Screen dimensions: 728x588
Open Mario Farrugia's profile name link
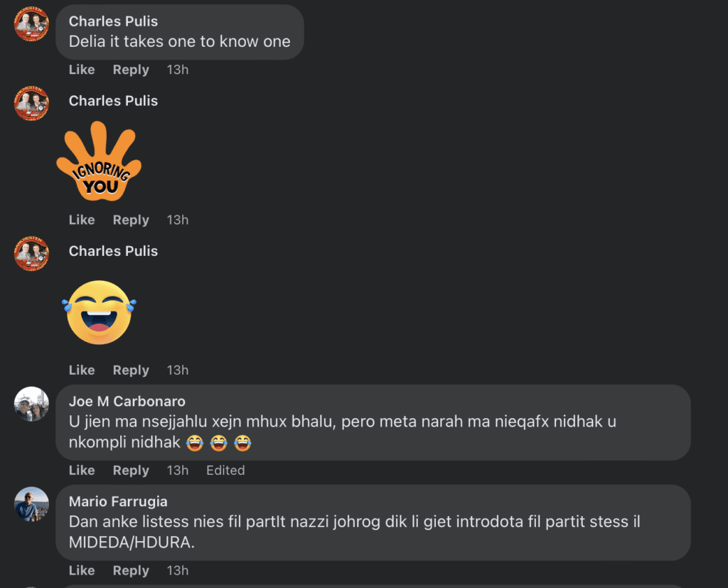pos(118,502)
